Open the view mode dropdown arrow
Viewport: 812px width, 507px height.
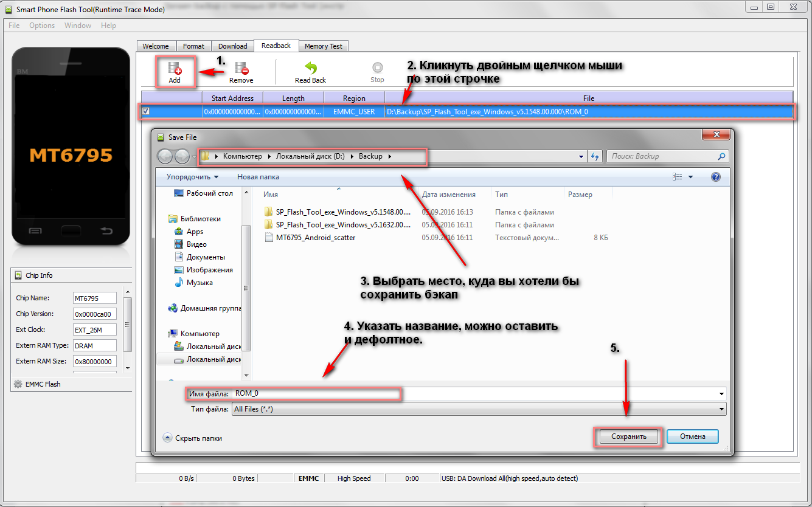tap(690, 177)
